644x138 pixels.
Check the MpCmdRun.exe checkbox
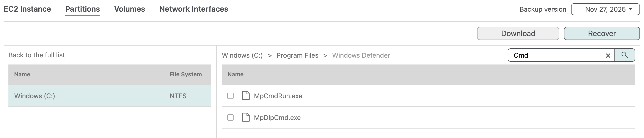[x=230, y=96]
